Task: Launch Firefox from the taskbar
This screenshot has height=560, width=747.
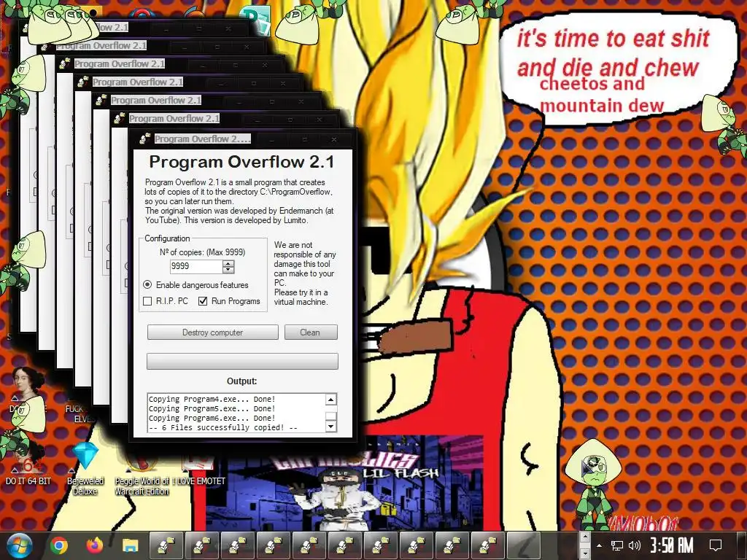Action: pyautogui.click(x=95, y=545)
